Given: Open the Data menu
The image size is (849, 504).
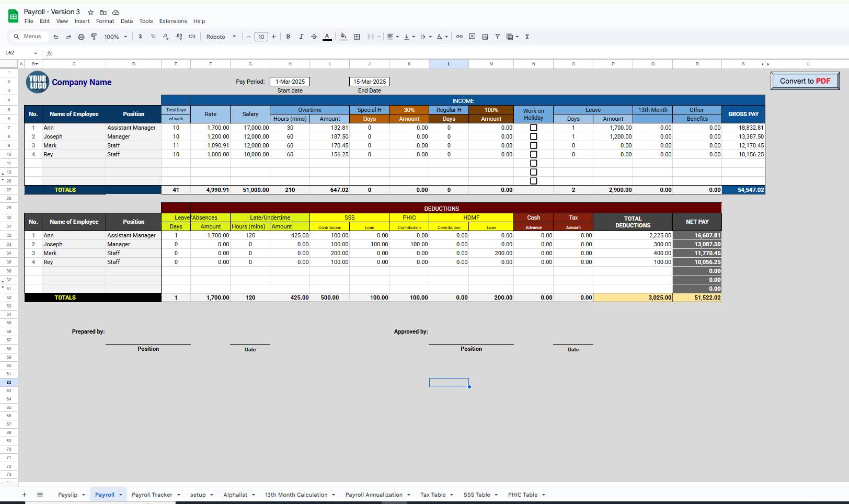Looking at the screenshot, I should pyautogui.click(x=127, y=21).
